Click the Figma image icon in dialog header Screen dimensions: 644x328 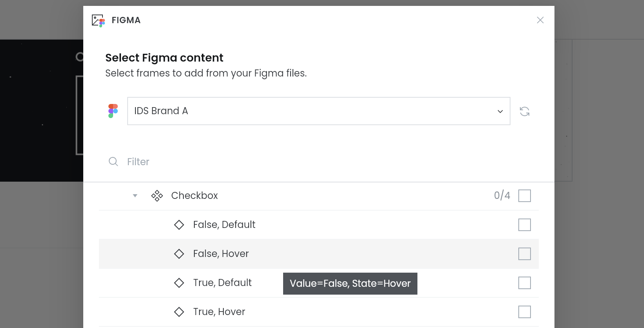click(x=98, y=20)
